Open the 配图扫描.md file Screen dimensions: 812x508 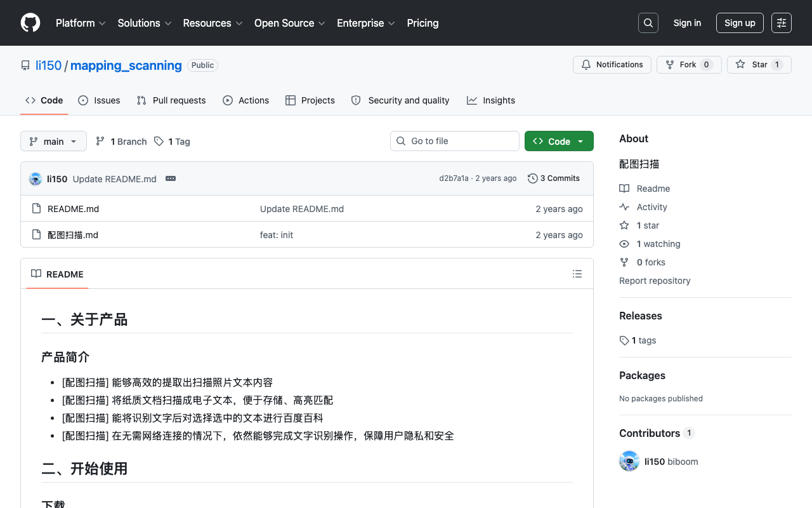(73, 235)
